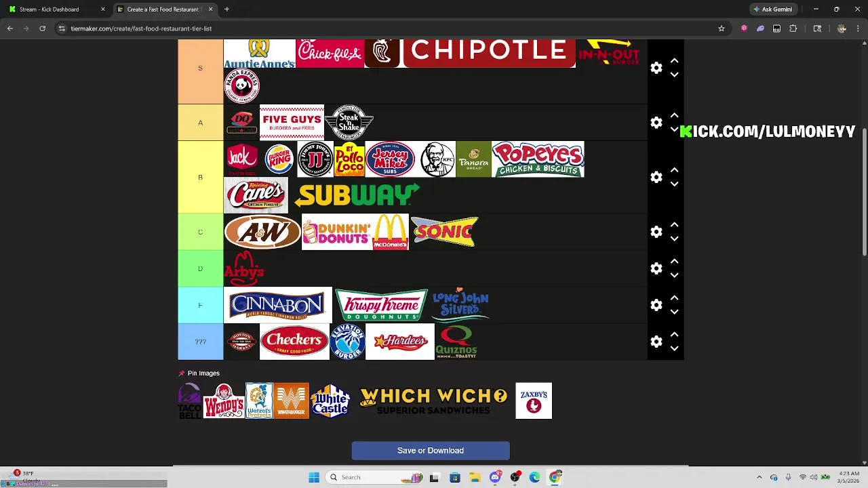
Task: Click the Subway logo in the B tier
Action: pos(357,195)
